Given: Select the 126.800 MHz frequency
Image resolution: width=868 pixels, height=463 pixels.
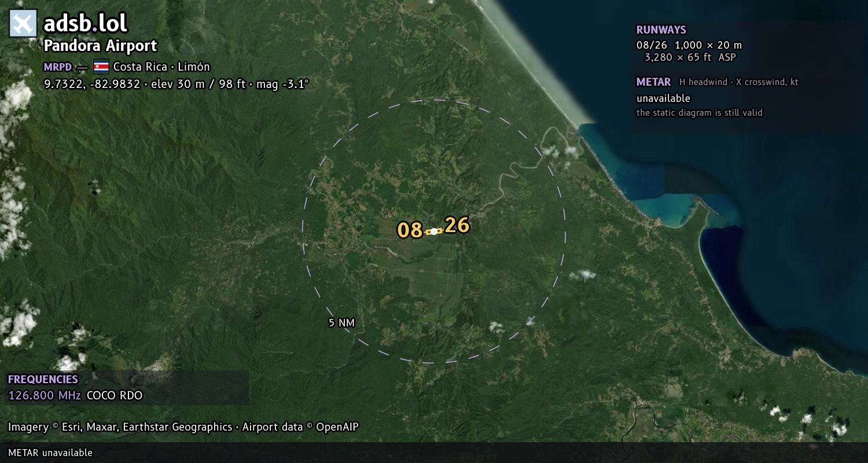Looking at the screenshot, I should (45, 396).
